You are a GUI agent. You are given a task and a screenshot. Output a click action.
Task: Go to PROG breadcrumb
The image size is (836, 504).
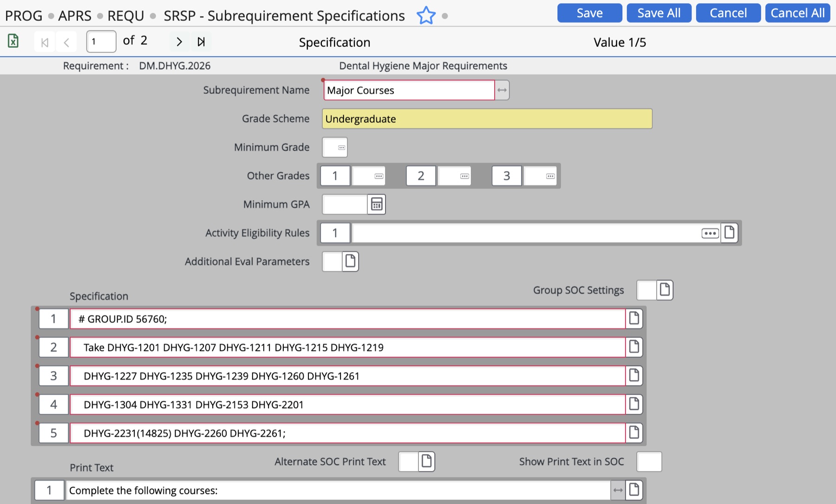[24, 16]
